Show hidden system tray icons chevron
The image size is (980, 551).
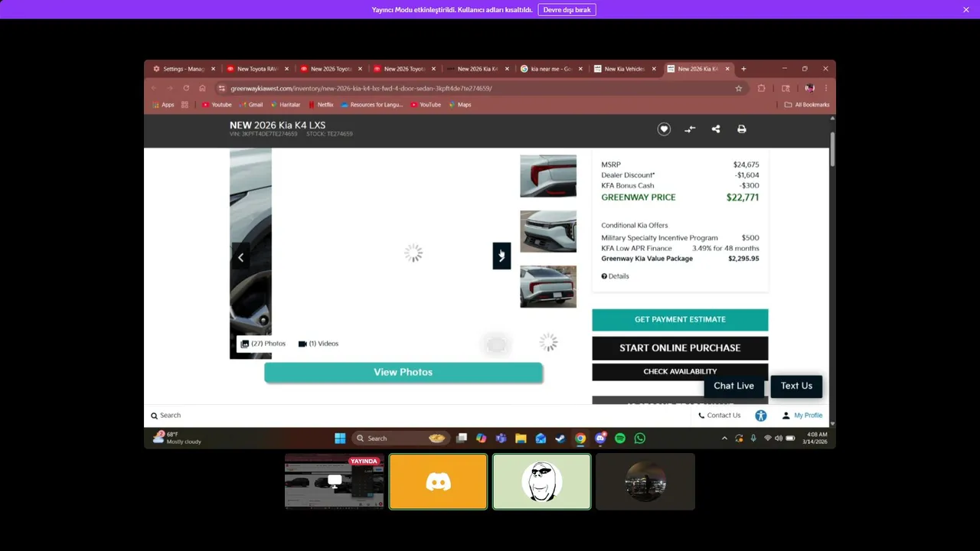point(724,439)
